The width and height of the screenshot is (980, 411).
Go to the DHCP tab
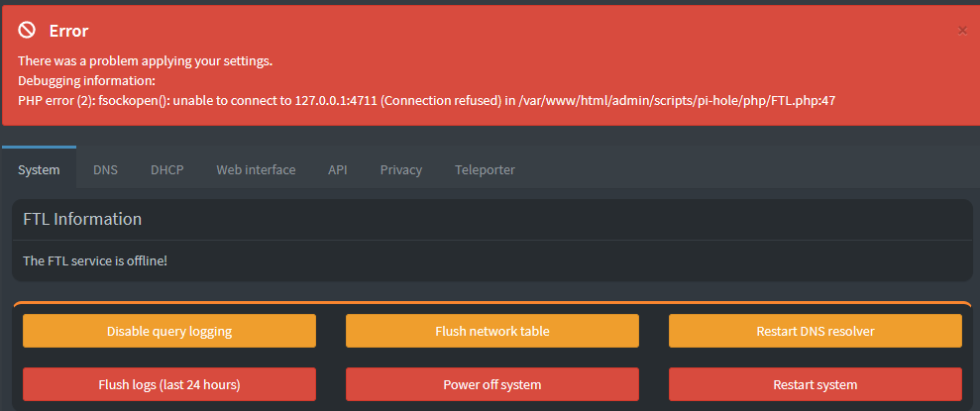pos(166,169)
